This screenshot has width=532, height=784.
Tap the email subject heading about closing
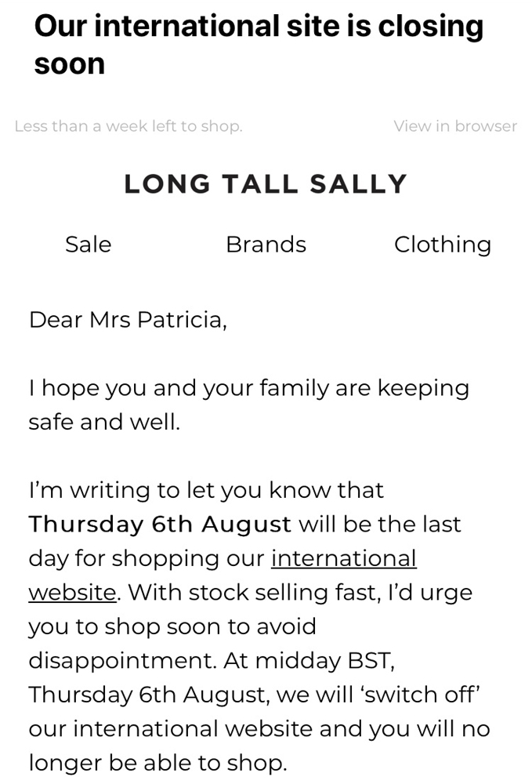[x=259, y=45]
